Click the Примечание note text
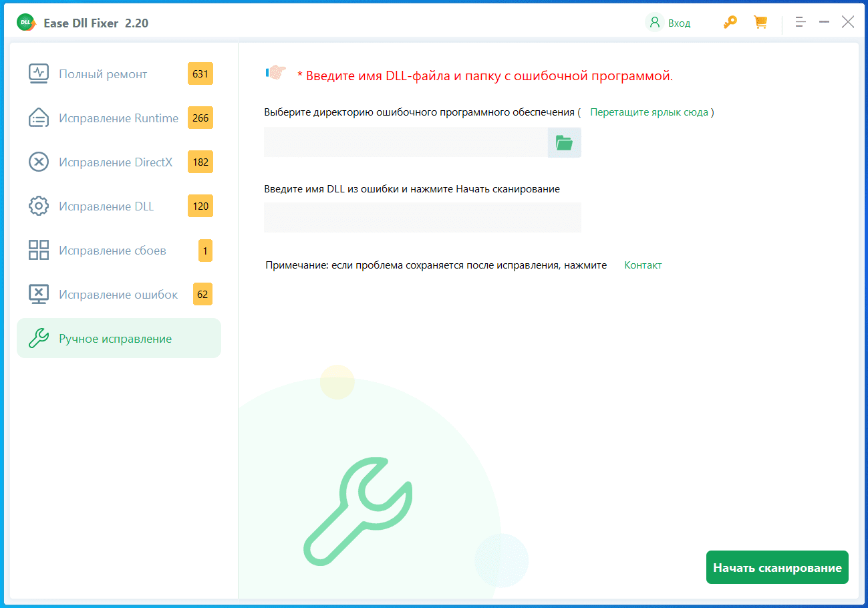 coord(436,265)
